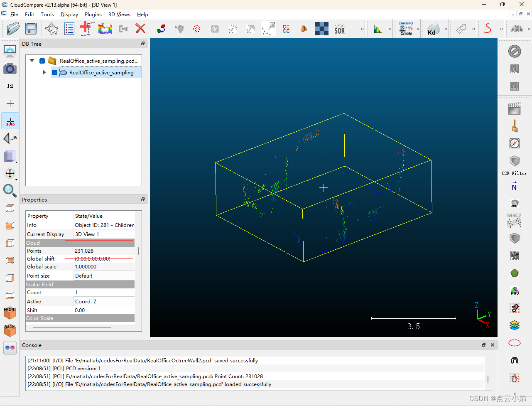
Task: Open the Point size Default dropdown
Action: point(104,276)
